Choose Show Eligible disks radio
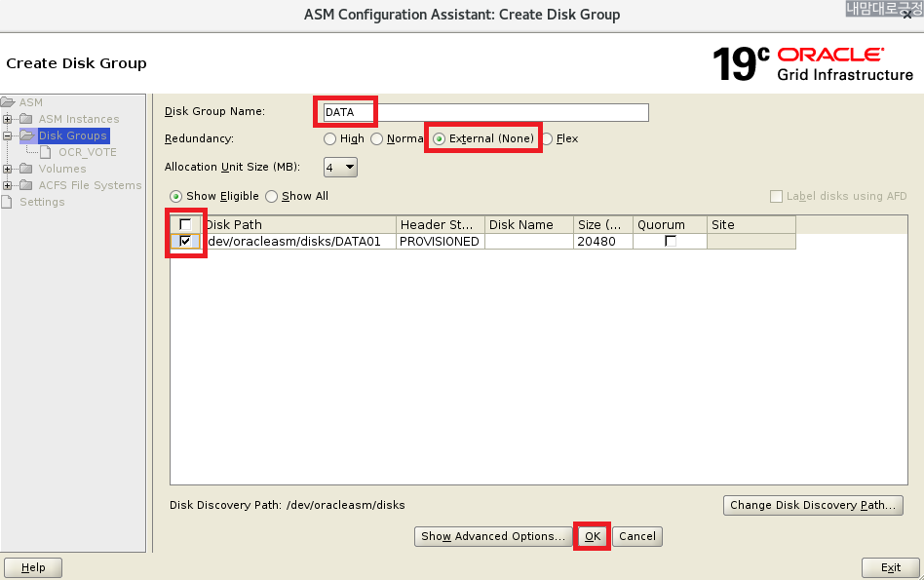Viewport: 924px width, 580px height. (x=175, y=196)
